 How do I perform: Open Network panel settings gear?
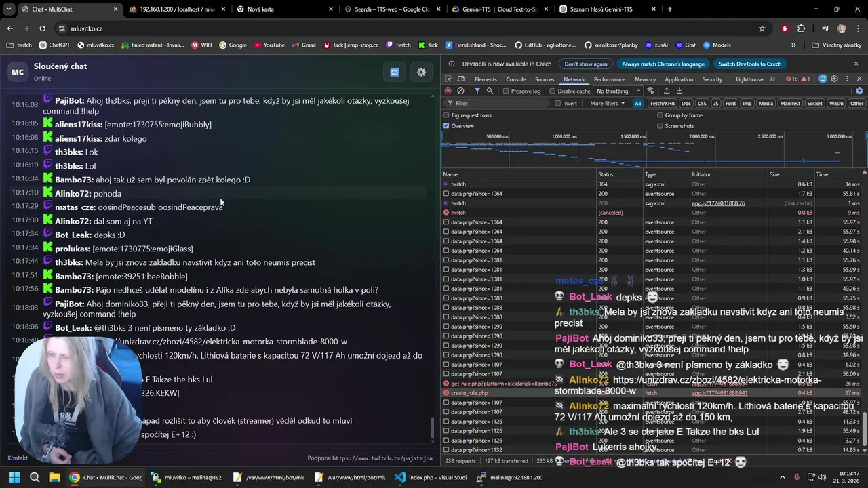(x=859, y=91)
